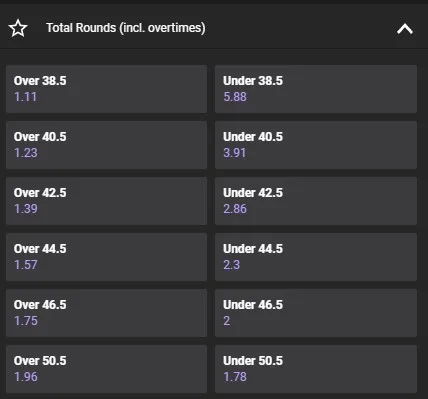Image resolution: width=428 pixels, height=399 pixels.
Task: Select Over 50.5 at odds 1.96
Action: [106, 369]
